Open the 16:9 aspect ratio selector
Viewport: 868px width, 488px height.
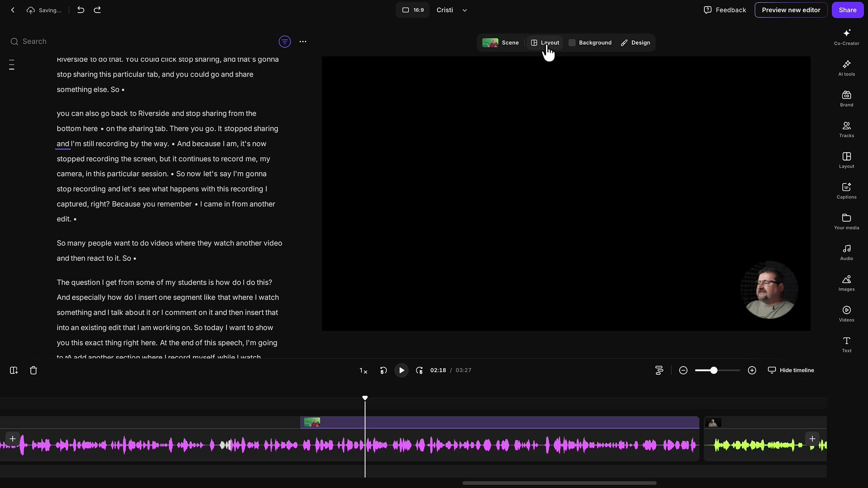(x=412, y=10)
